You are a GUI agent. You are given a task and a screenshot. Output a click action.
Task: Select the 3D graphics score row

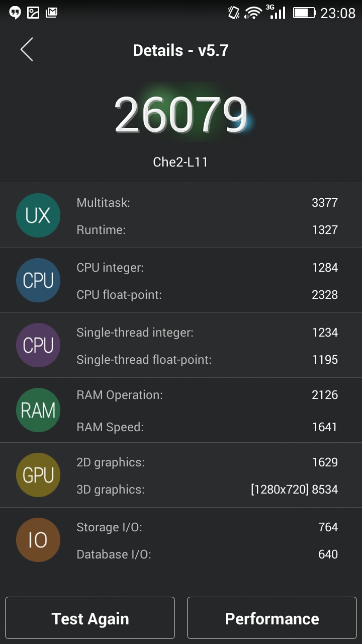coord(207,489)
